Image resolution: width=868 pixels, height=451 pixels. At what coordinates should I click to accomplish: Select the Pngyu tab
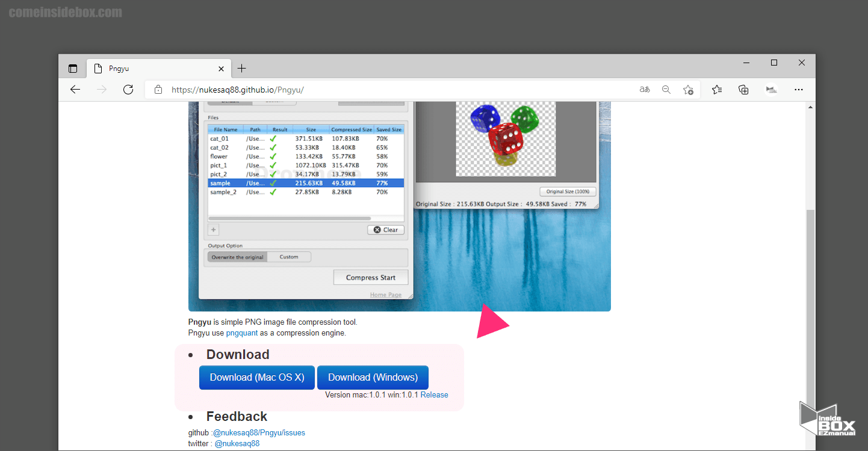point(159,69)
